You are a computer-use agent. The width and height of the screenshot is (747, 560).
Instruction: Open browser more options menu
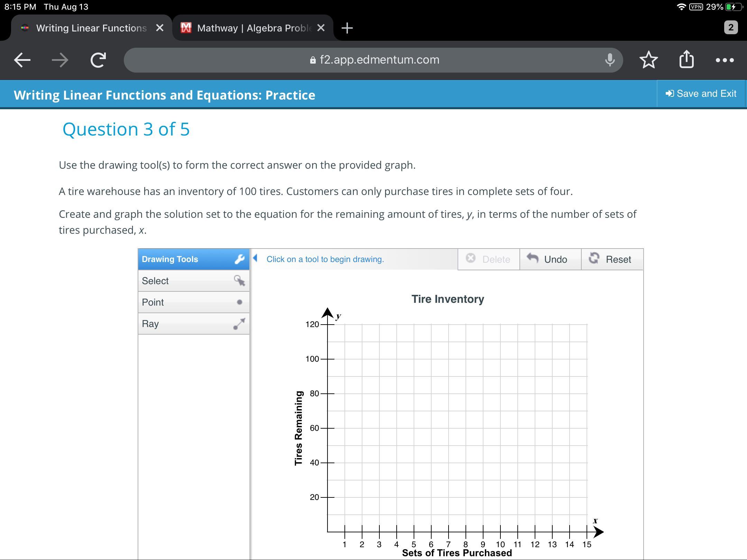click(724, 60)
